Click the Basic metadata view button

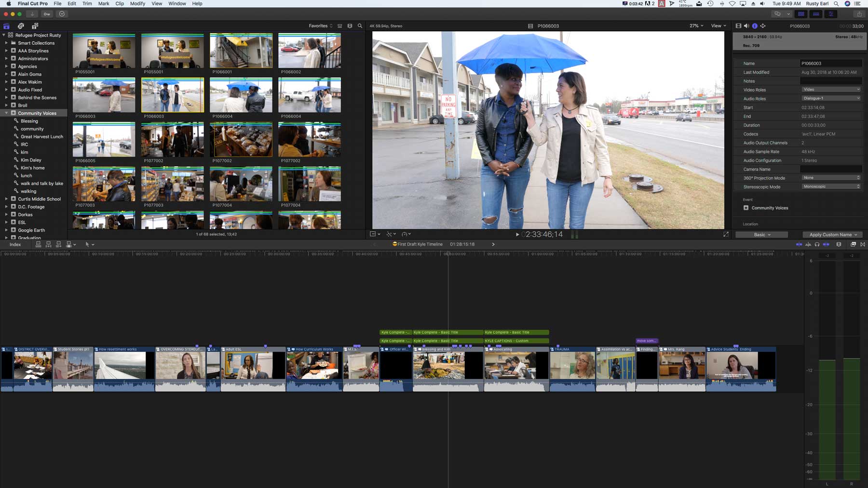point(762,235)
